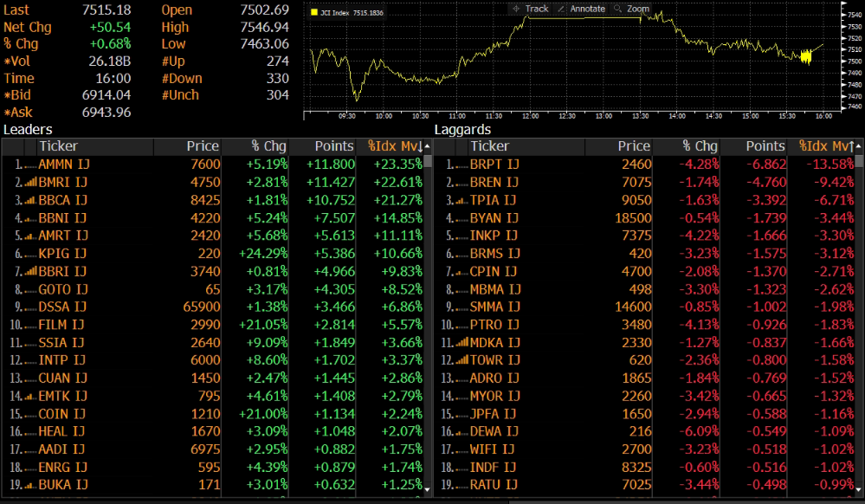Select the TPIA IJ ticker
Image resolution: width=865 pixels, height=504 pixels.
493,200
